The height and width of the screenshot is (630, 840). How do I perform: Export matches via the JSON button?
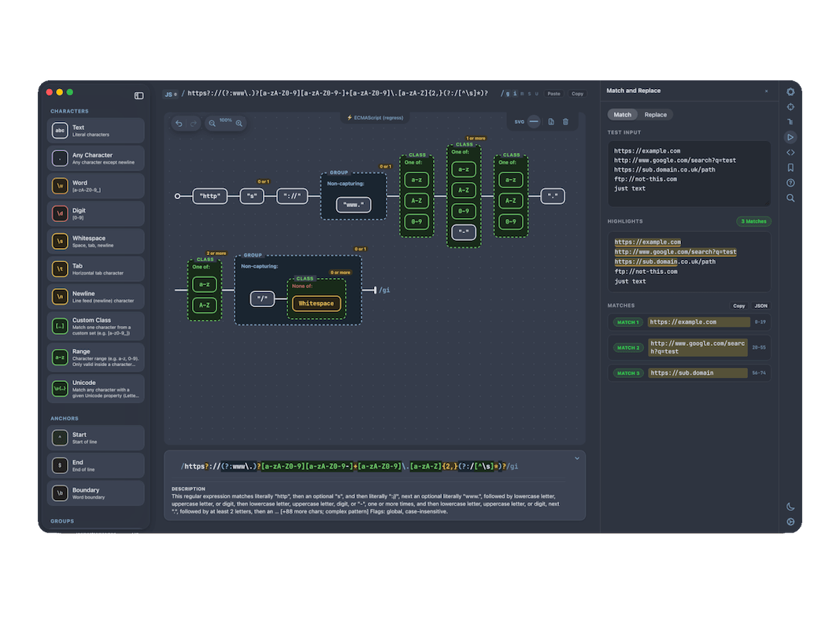click(760, 306)
